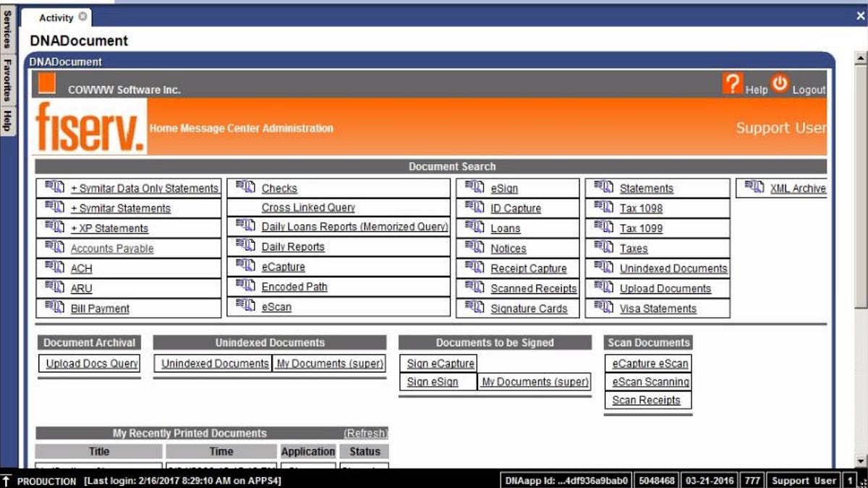Click the orange Help question mark icon
This screenshot has width=868, height=488.
(733, 84)
